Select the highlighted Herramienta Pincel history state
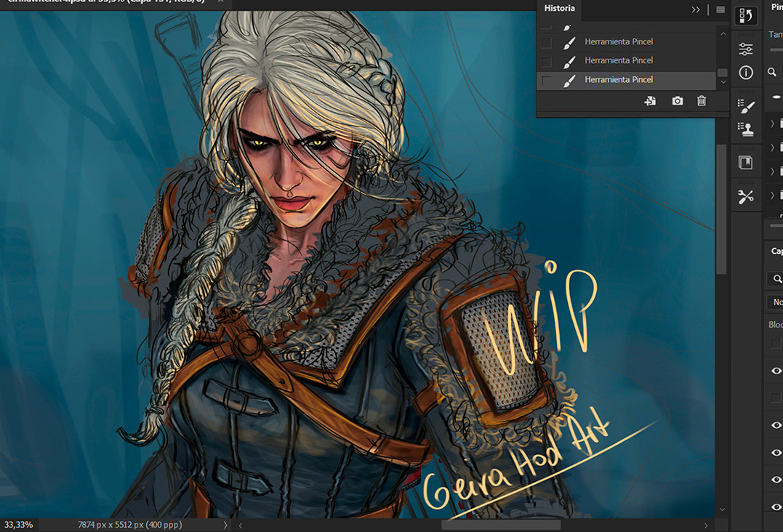Image resolution: width=783 pixels, height=532 pixels. pos(627,80)
